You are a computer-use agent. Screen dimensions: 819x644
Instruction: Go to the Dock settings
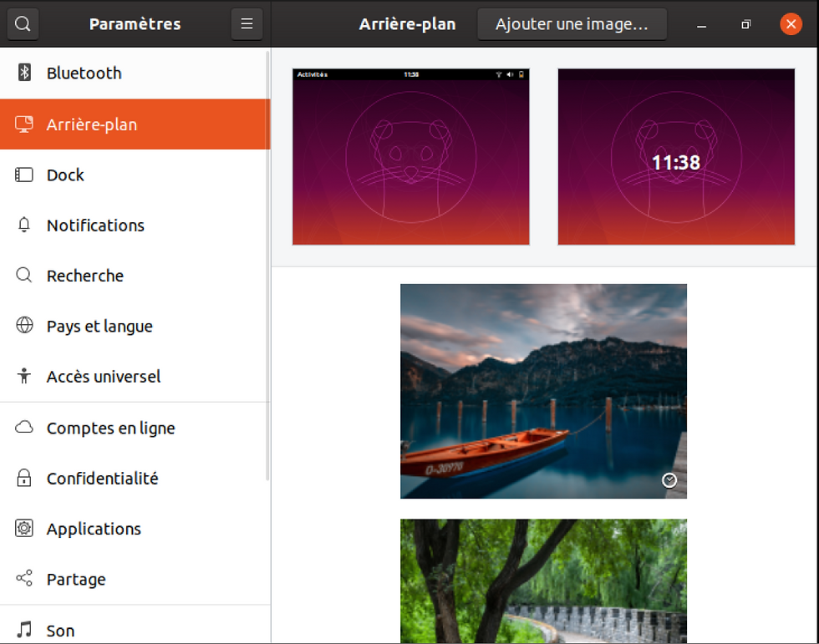(x=135, y=175)
